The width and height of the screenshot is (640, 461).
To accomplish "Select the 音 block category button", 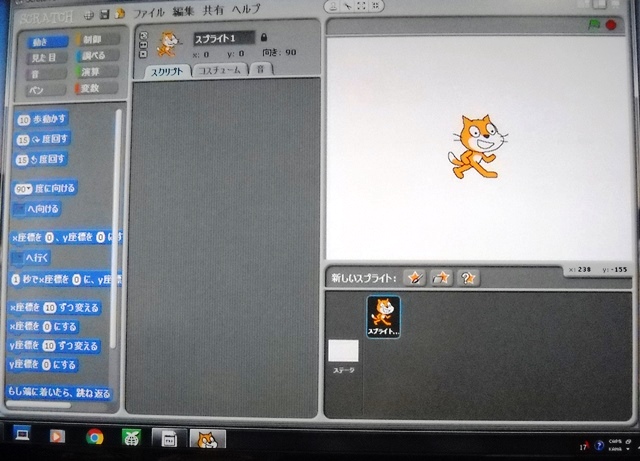I will [46, 74].
